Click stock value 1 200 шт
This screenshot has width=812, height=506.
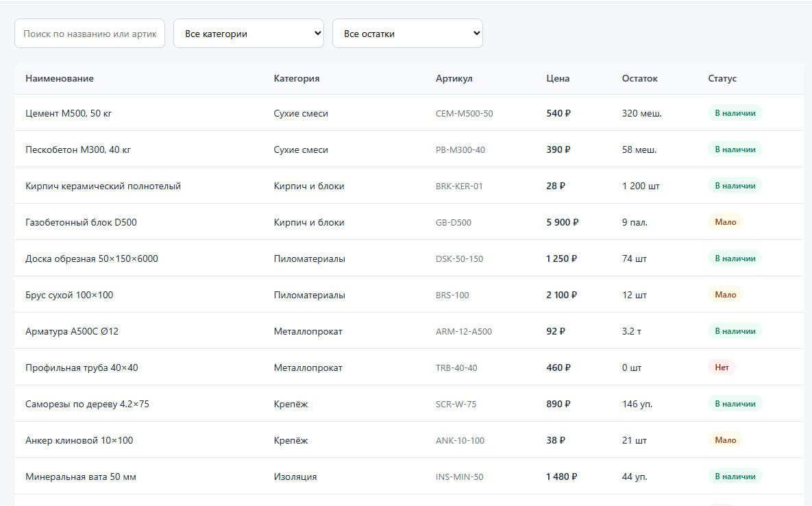641,185
